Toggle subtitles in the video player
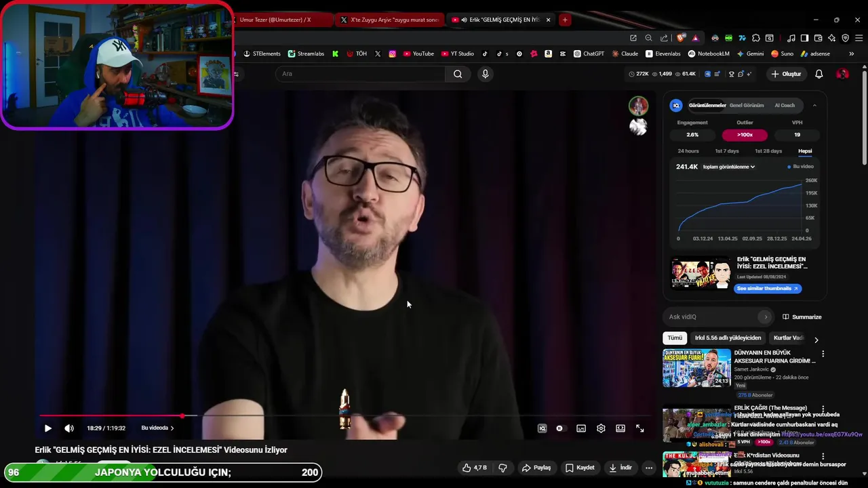 point(581,428)
